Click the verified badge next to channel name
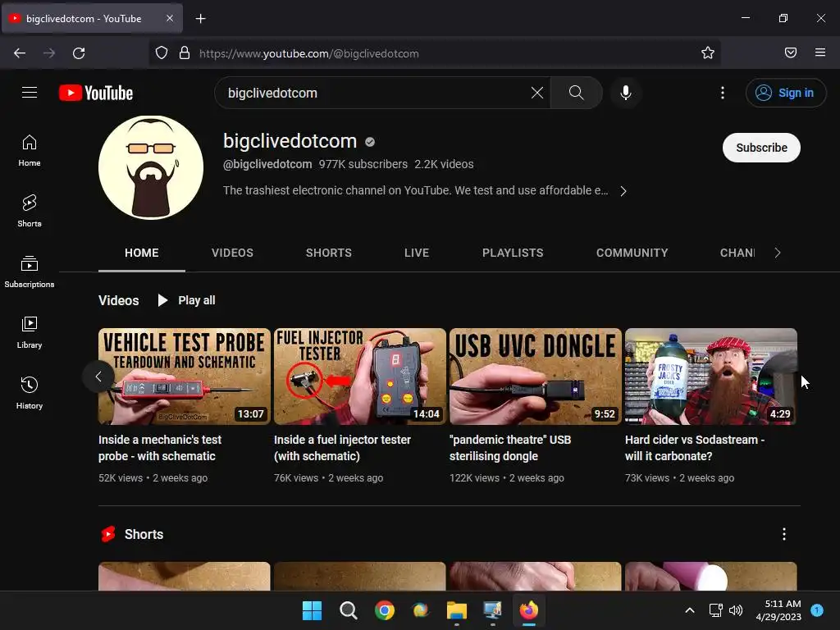Image resolution: width=840 pixels, height=630 pixels. [x=370, y=142]
